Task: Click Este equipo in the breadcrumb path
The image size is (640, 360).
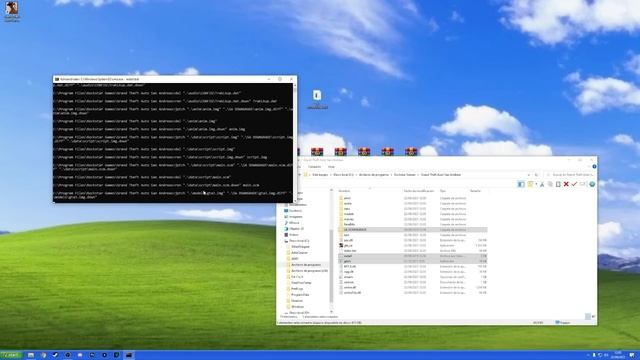Action: click(320, 175)
